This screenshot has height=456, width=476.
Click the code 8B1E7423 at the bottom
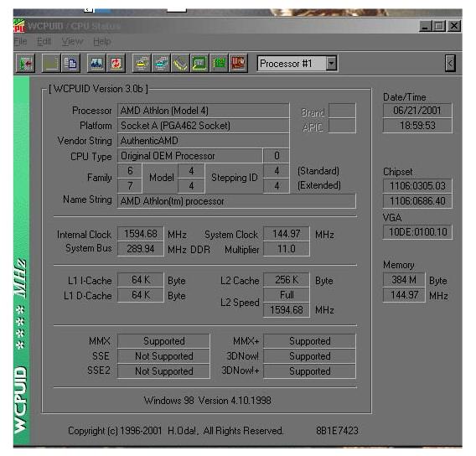[x=337, y=431]
